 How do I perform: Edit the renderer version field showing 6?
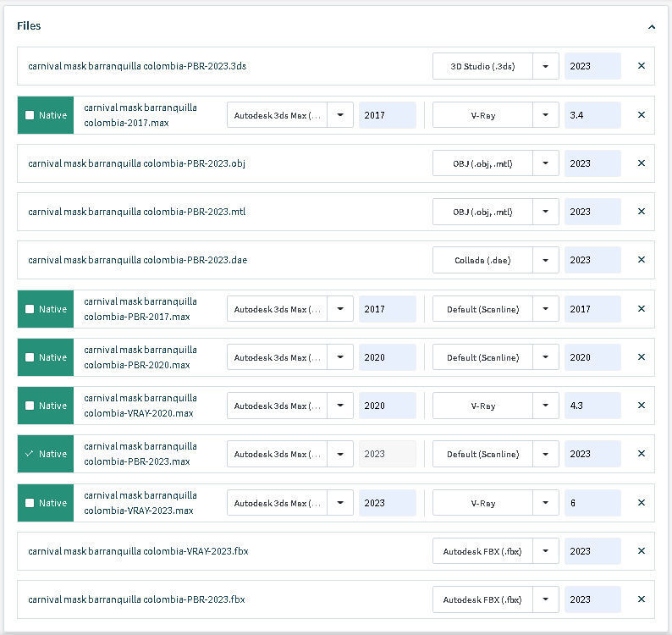[x=592, y=503]
